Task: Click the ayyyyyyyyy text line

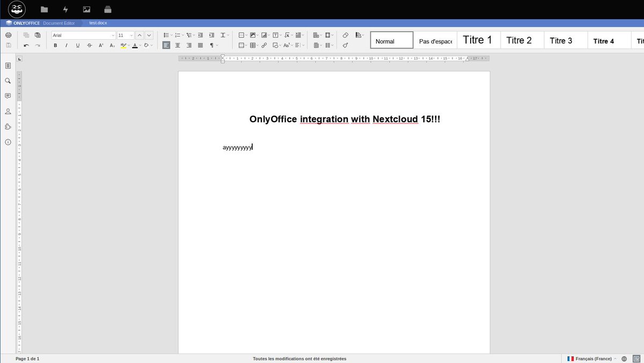Action: point(237,147)
